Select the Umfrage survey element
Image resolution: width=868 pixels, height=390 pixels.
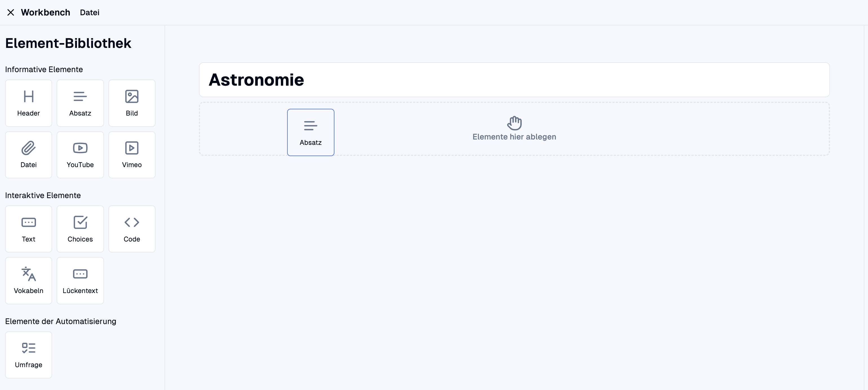(x=29, y=354)
